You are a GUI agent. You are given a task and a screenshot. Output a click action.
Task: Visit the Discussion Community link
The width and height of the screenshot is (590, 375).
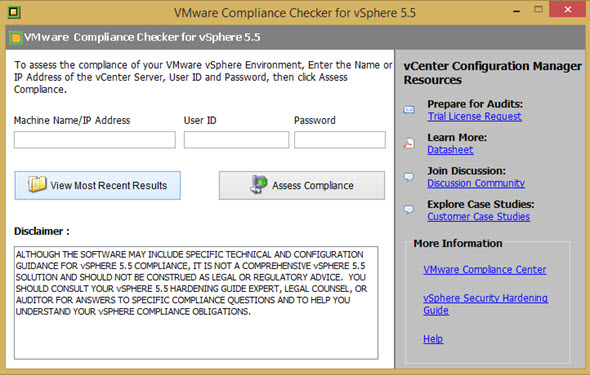(x=476, y=183)
